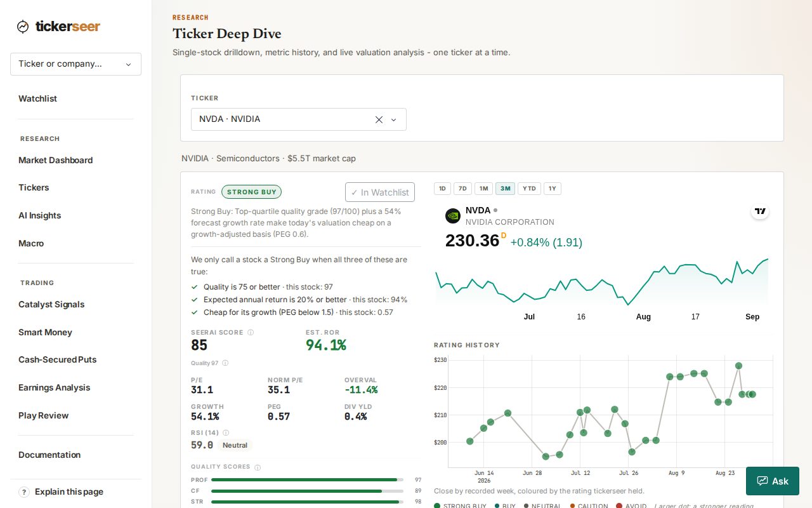Open the RSI (14) info icon
Screen dimensions: 812x508
226,432
